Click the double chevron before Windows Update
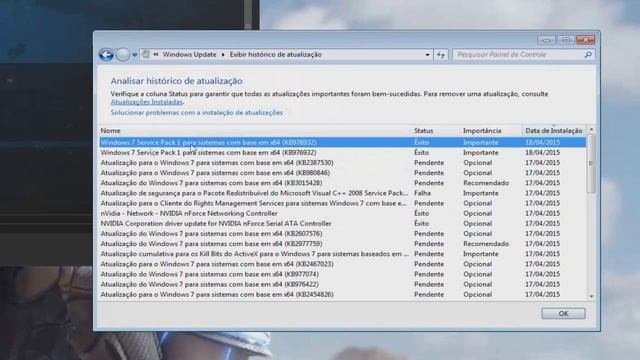This screenshot has width=640, height=360. click(156, 54)
